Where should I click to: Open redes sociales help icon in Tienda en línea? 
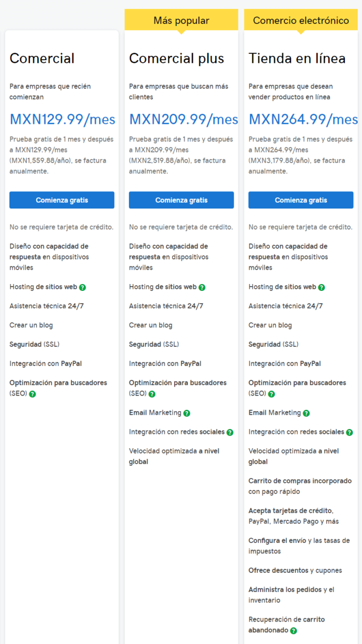click(350, 432)
